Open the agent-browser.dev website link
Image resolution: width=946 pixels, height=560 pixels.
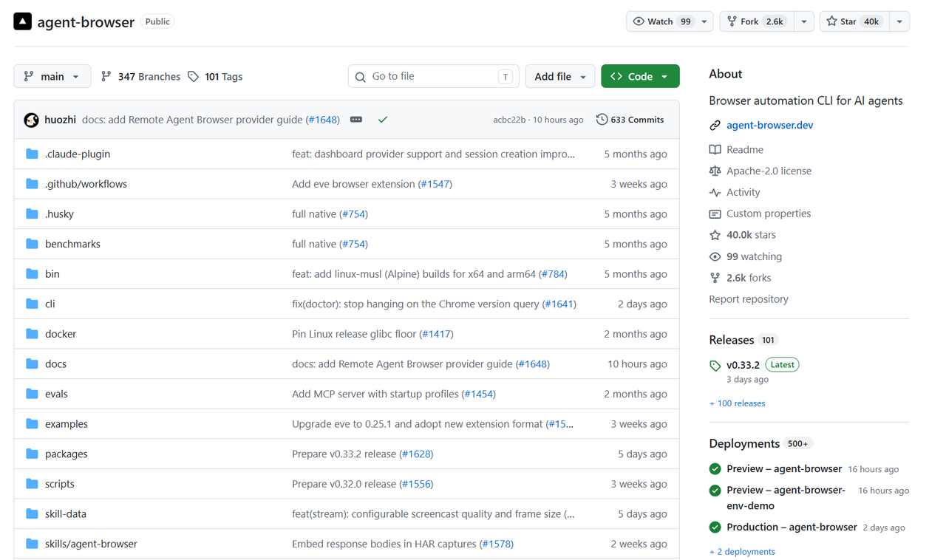point(770,126)
